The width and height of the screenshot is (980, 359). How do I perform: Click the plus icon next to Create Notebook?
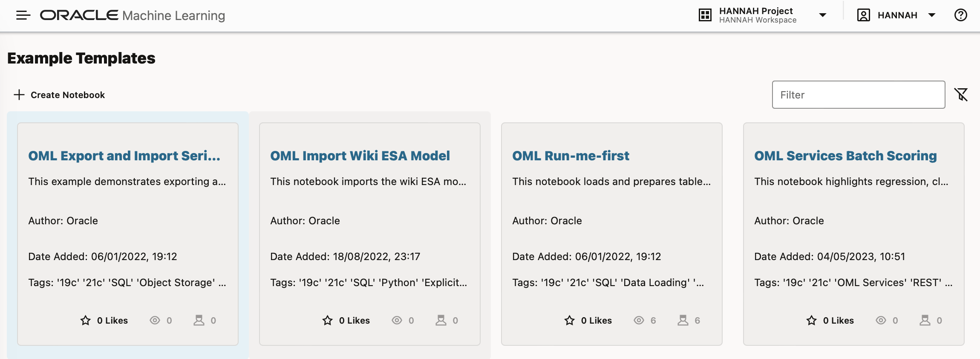(19, 95)
